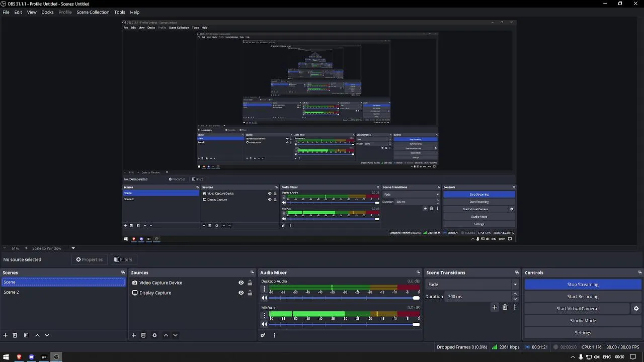Screen dimensions: 644x362
Task: Mute Desktop Audio speaker icon
Action: (x=264, y=298)
